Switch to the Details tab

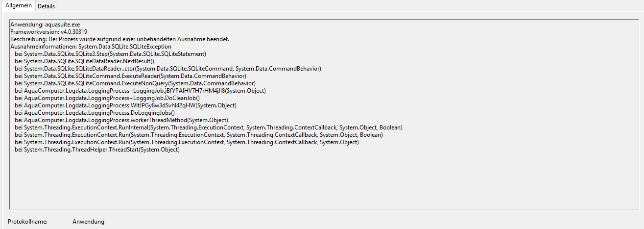point(46,6)
